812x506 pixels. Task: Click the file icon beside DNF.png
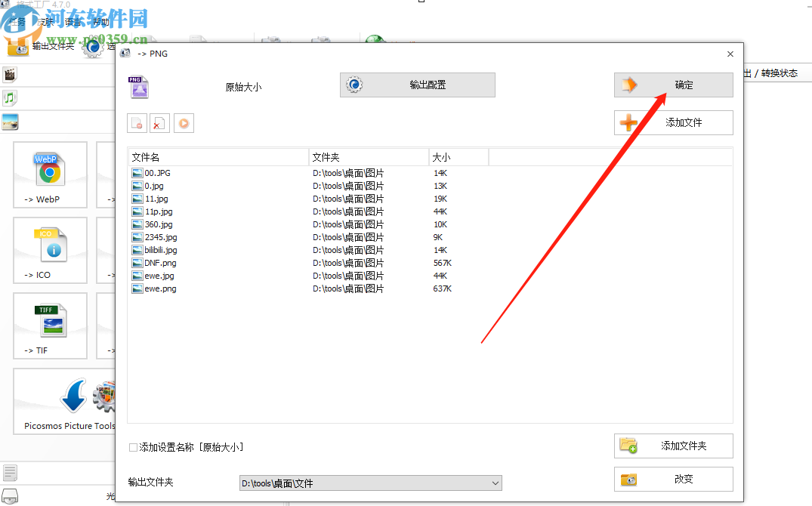(137, 263)
